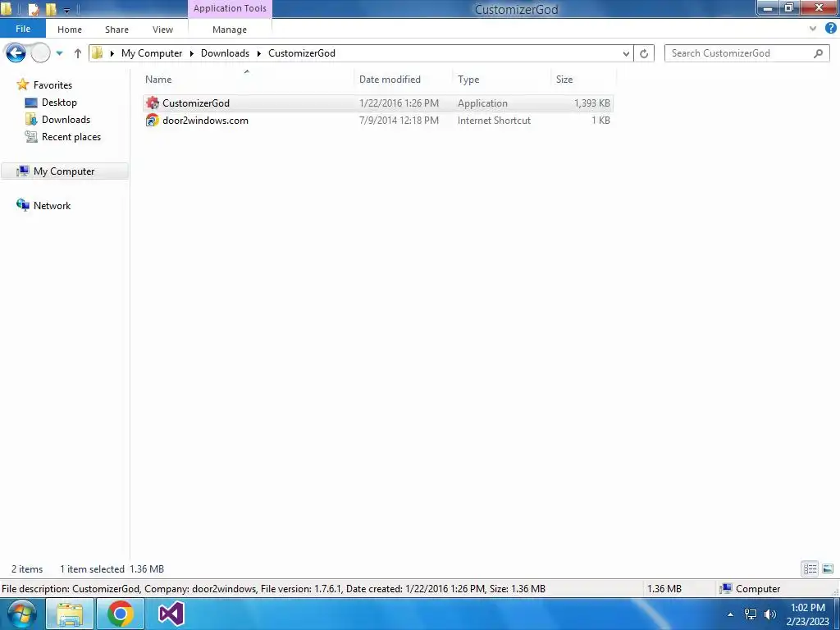Open Help via the question mark icon

pos(831,29)
